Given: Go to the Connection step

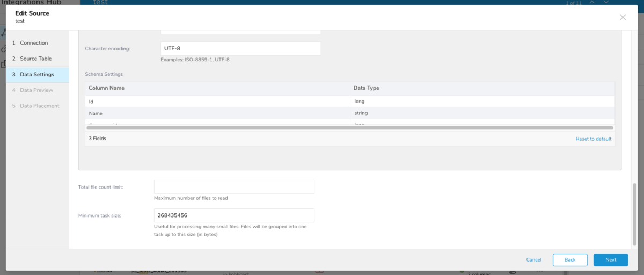Looking at the screenshot, I should tap(34, 43).
